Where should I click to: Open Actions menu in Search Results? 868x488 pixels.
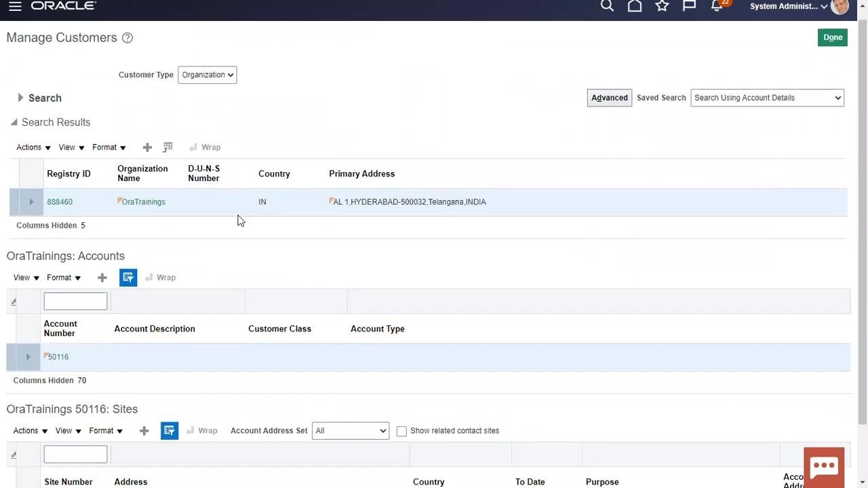point(33,147)
